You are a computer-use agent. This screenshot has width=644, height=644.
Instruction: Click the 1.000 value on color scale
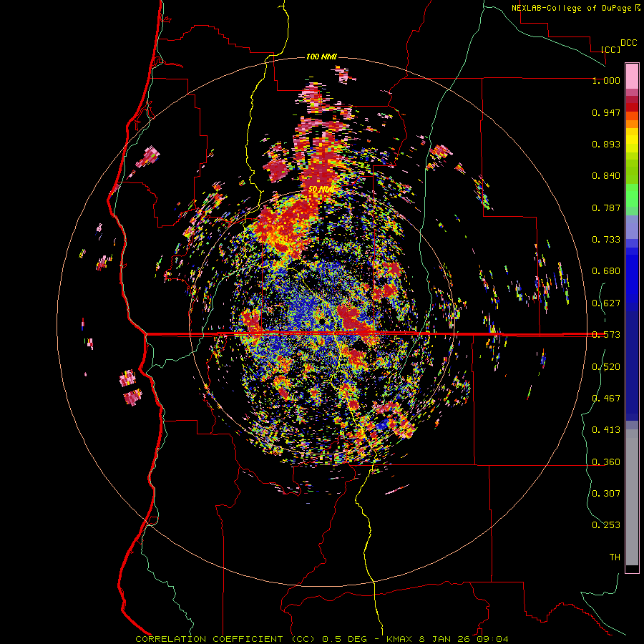[x=606, y=80]
